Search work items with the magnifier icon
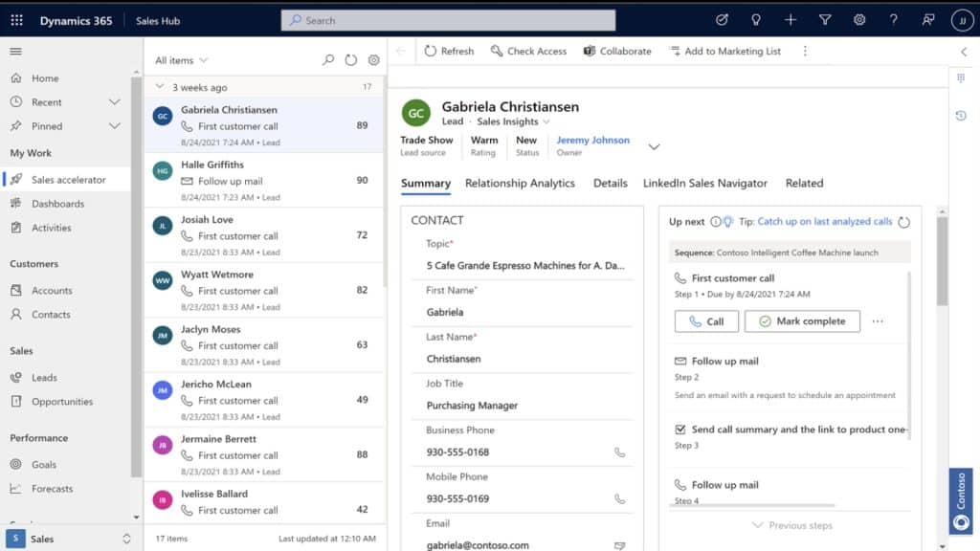 328,59
